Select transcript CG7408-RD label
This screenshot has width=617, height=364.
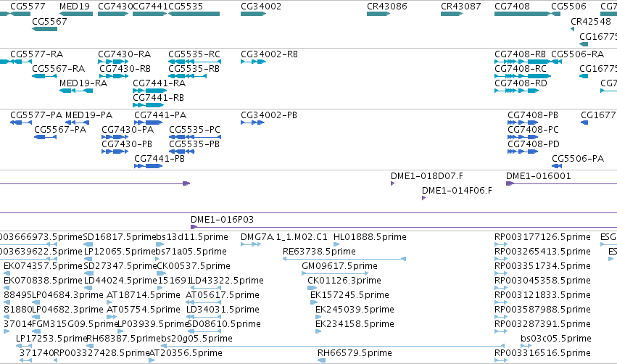[x=521, y=83]
